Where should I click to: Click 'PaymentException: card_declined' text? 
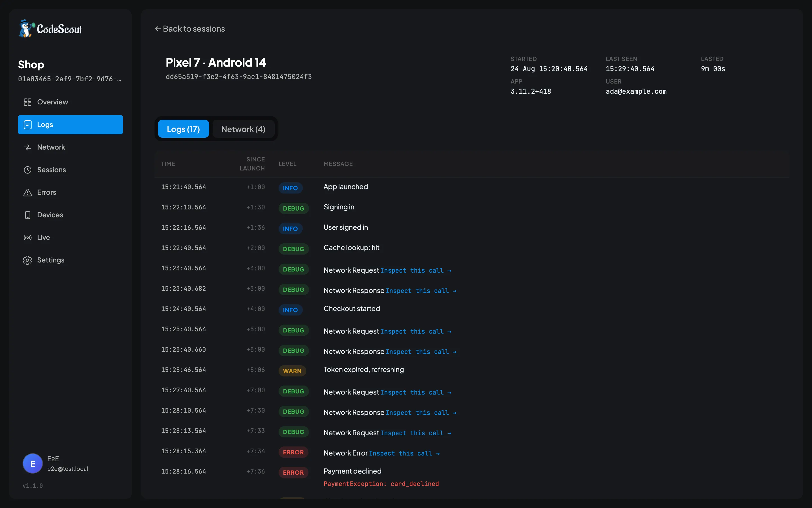click(381, 484)
